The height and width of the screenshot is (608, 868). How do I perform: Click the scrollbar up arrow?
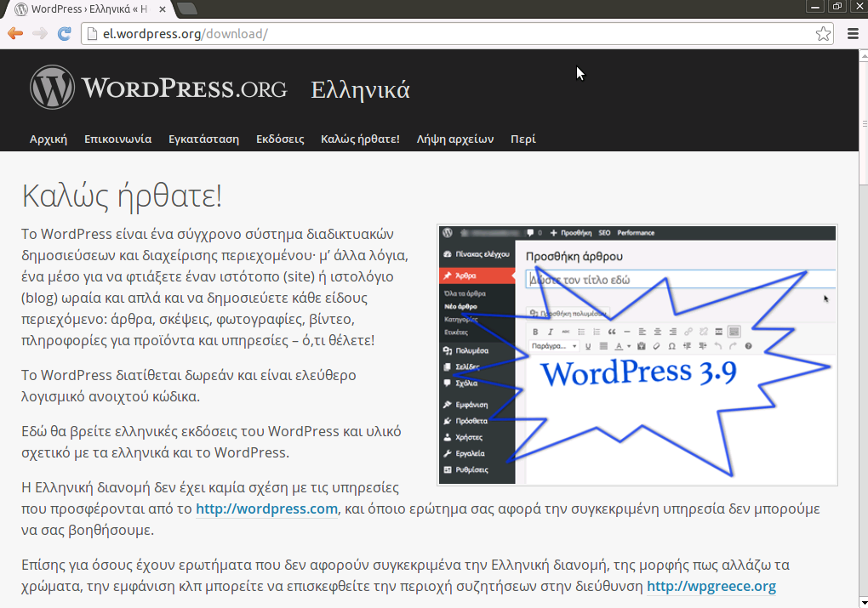pos(864,54)
